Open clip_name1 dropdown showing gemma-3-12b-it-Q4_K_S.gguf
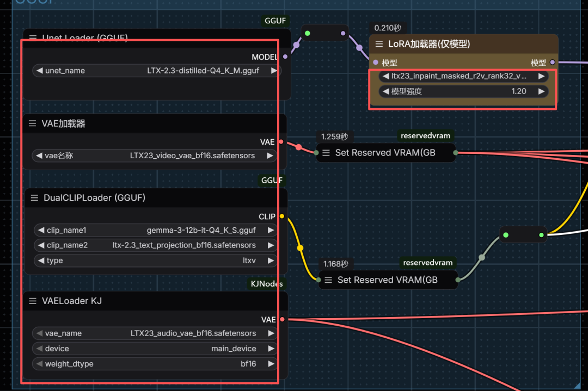588x391 pixels. (x=156, y=230)
